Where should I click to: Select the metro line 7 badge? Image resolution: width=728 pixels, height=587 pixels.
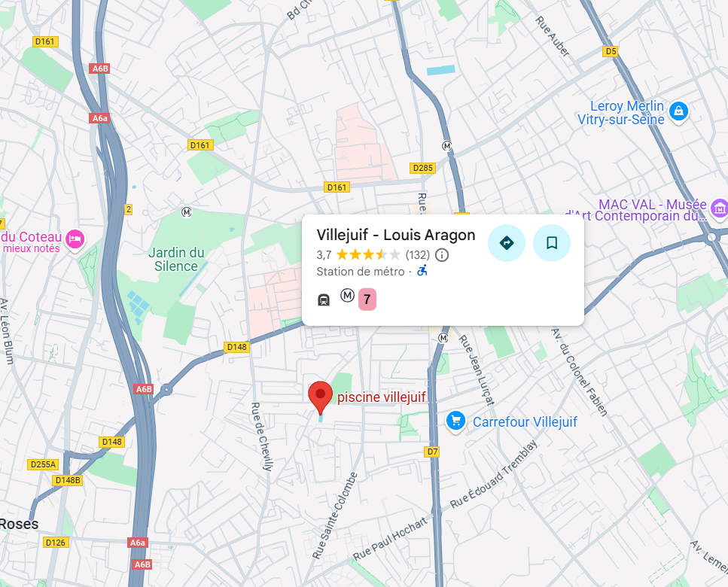[367, 300]
